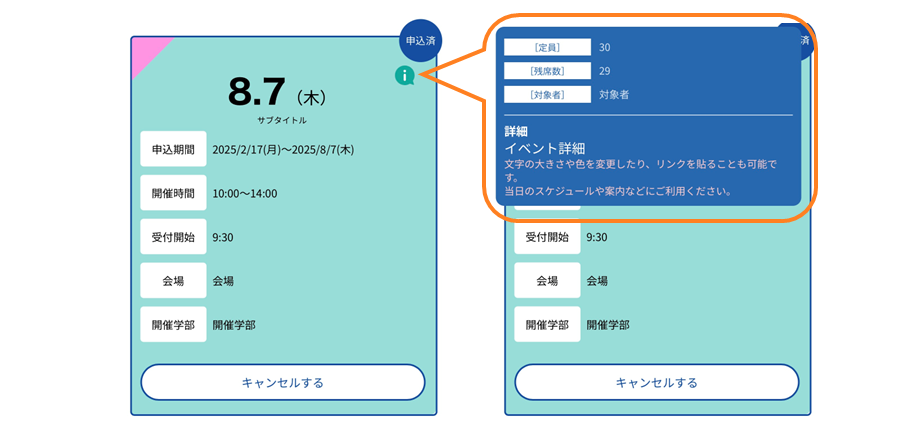The width and height of the screenshot is (924, 441).
Task: Click the green info icon on the 8.7 card
Action: tap(405, 75)
